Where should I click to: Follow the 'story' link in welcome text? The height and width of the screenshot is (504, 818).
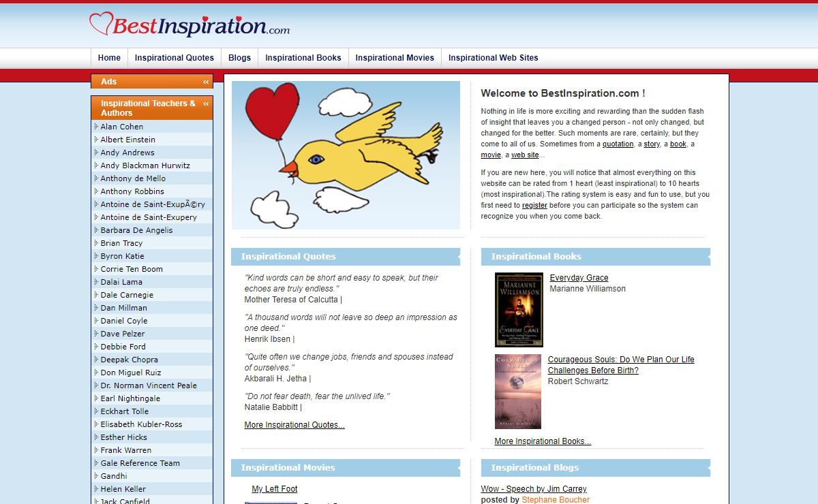click(x=652, y=144)
